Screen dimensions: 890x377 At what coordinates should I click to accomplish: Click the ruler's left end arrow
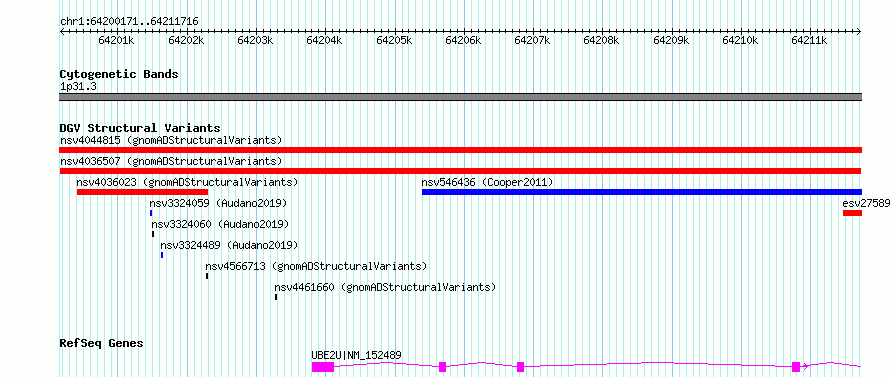(62, 31)
